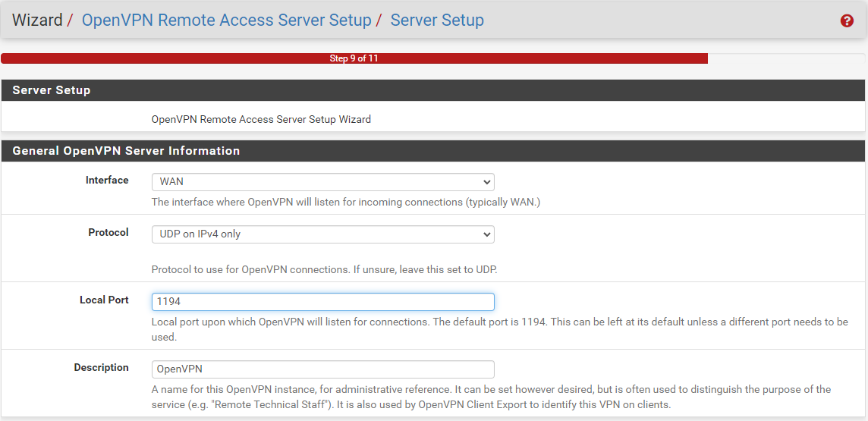Click the Description field label
868x421 pixels.
[x=102, y=368]
